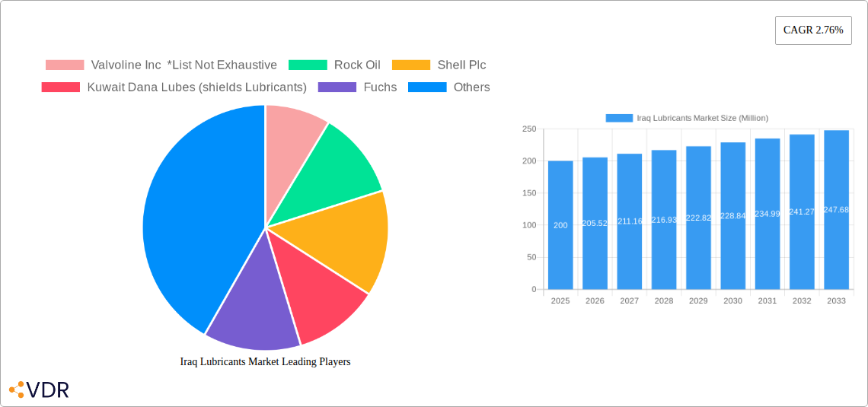
Task: Click the 2033 x-axis label
Action: (x=837, y=300)
